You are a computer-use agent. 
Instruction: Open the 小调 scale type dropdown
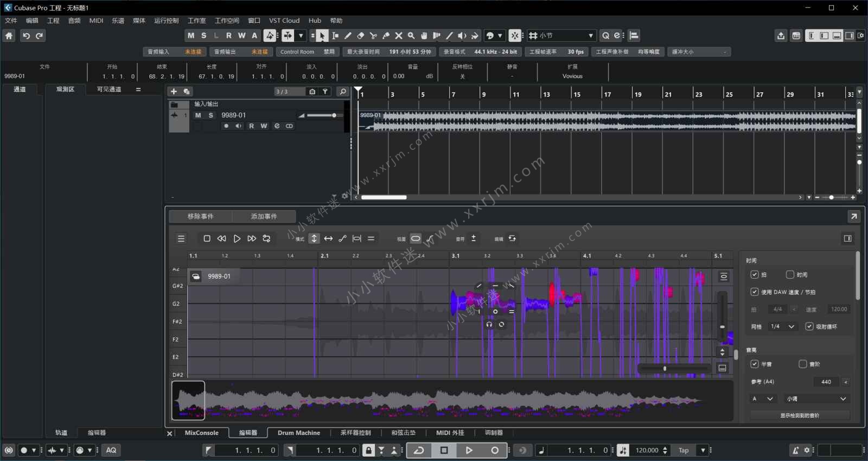point(816,399)
